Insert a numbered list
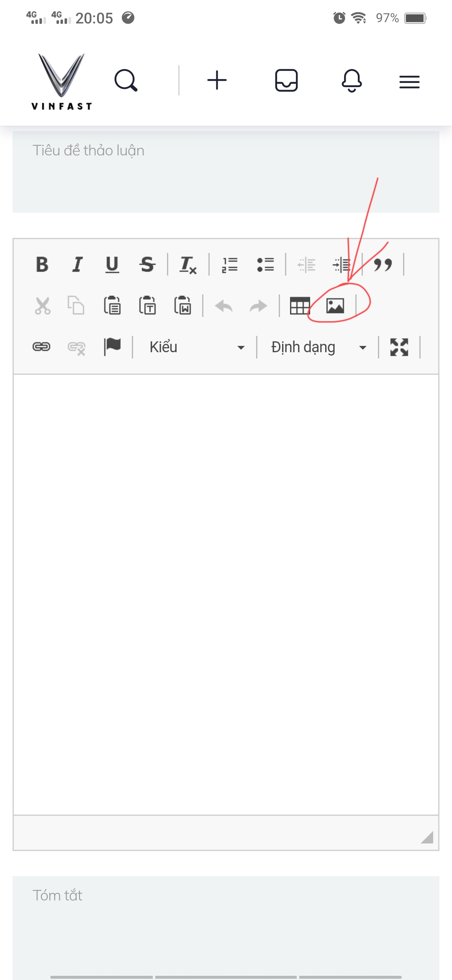The width and height of the screenshot is (452, 980). point(230,265)
